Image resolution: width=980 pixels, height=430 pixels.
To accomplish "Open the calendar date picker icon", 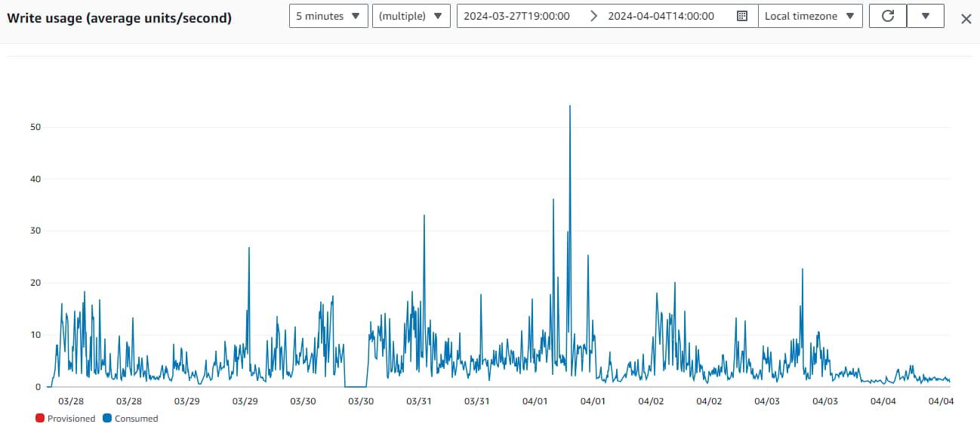I will (x=742, y=16).
